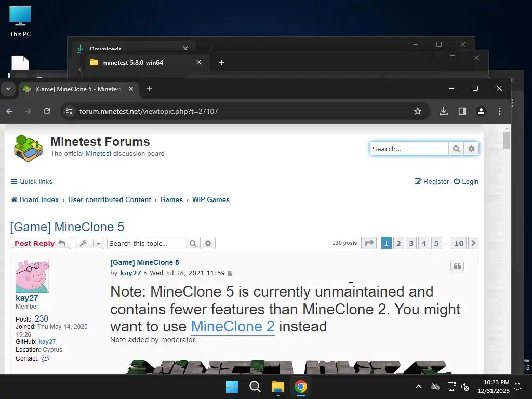
Task: Expand topic tools dropdown arrow
Action: point(98,243)
